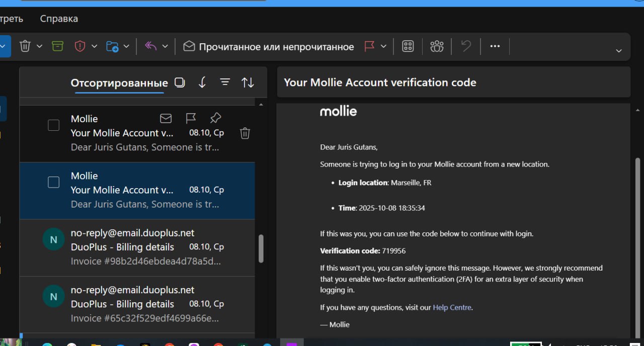This screenshot has height=346, width=644.
Task: Flag the first Mollie email with its row flag icon
Action: point(191,118)
